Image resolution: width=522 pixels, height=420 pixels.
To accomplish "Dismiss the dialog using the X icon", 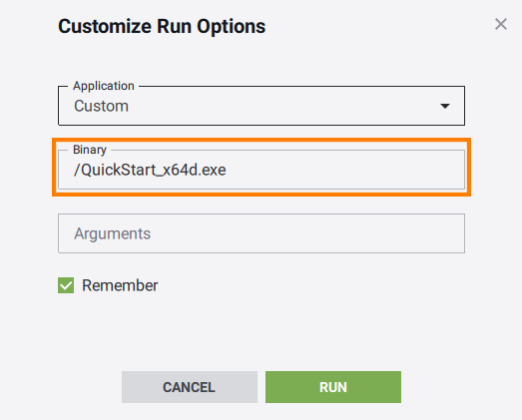I will tap(501, 24).
